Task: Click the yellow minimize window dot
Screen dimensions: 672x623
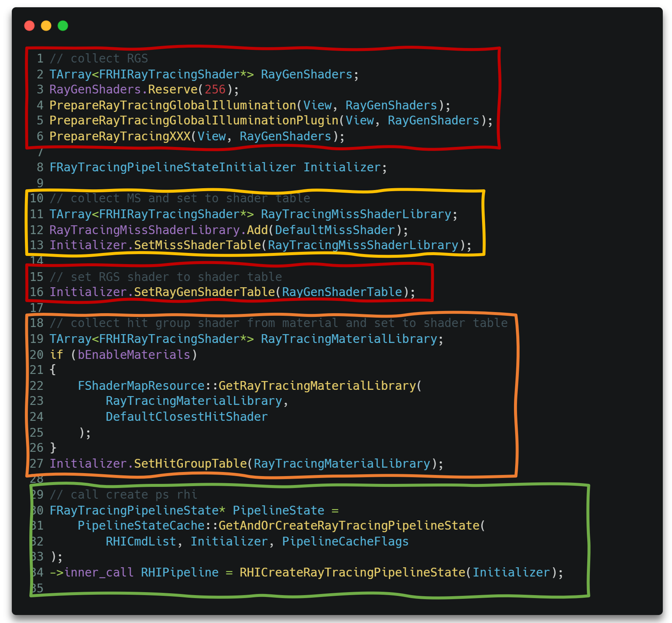Action: point(46,26)
